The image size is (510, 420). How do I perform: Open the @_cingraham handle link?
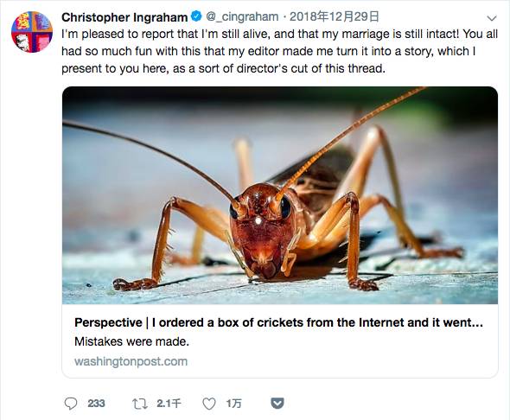(x=242, y=16)
